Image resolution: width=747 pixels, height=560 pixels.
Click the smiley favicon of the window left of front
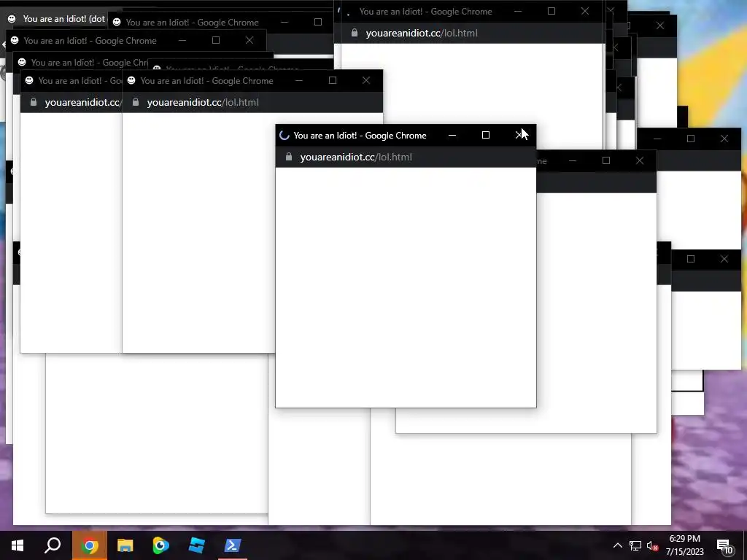click(x=131, y=80)
